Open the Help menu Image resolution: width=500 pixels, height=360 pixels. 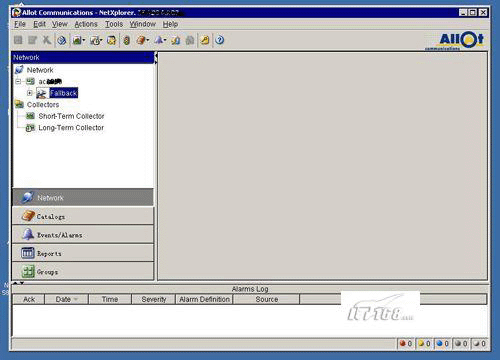(170, 24)
